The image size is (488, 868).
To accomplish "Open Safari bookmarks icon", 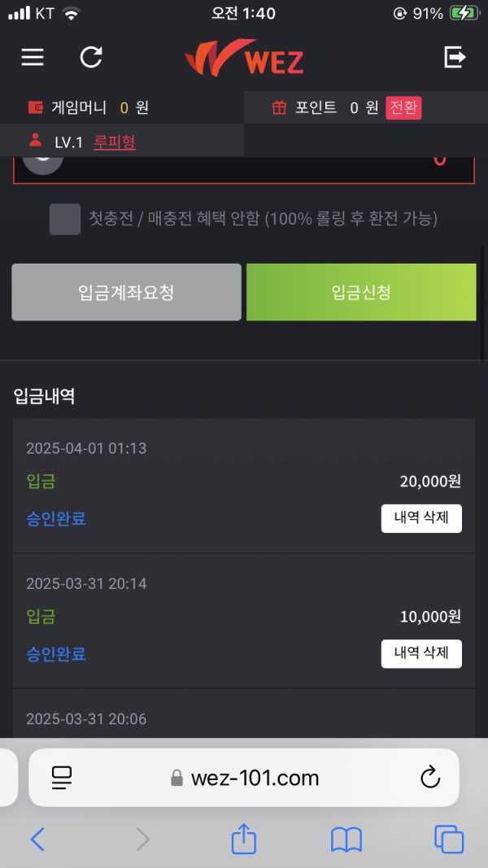I will (x=346, y=839).
